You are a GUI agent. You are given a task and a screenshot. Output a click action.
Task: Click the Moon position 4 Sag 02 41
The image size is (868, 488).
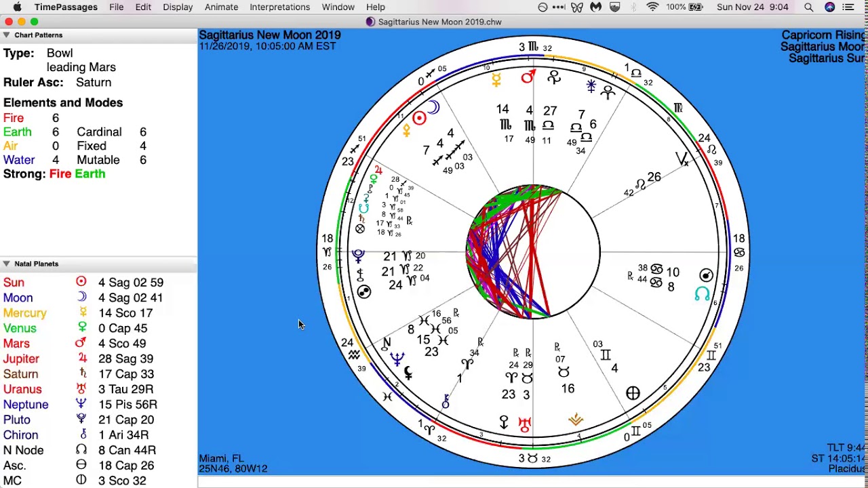click(x=131, y=298)
